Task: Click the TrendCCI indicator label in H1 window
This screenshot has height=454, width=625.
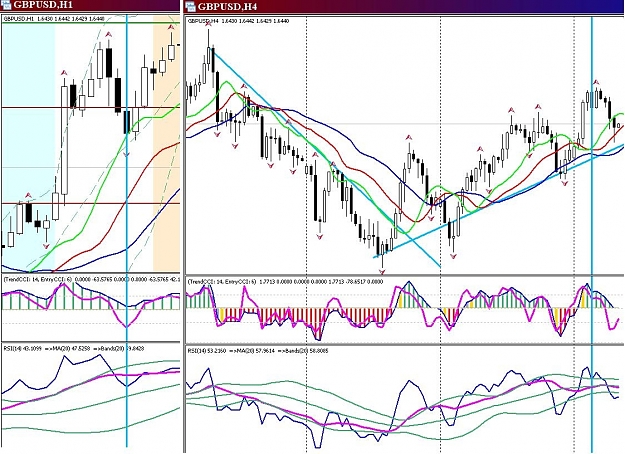Action: [x=92, y=280]
